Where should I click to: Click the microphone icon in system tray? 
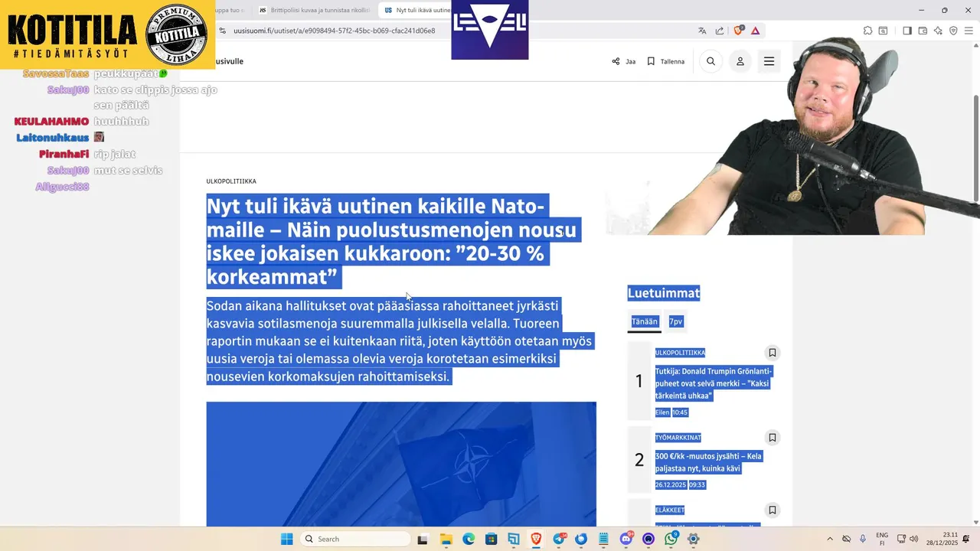[x=863, y=539]
